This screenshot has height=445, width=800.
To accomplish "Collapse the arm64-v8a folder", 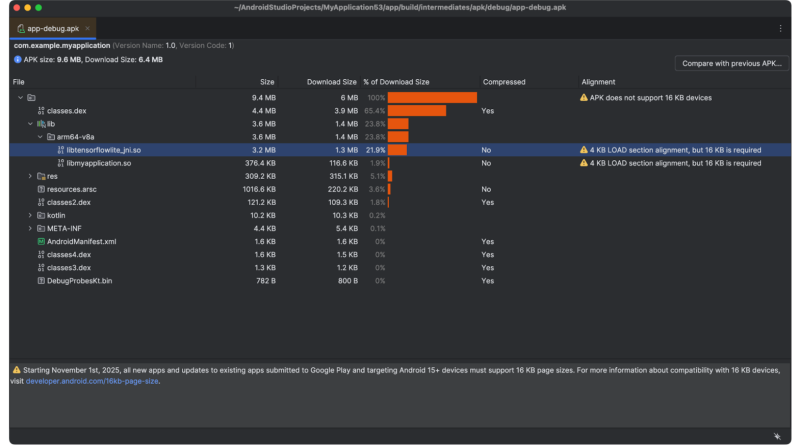I will pos(41,137).
